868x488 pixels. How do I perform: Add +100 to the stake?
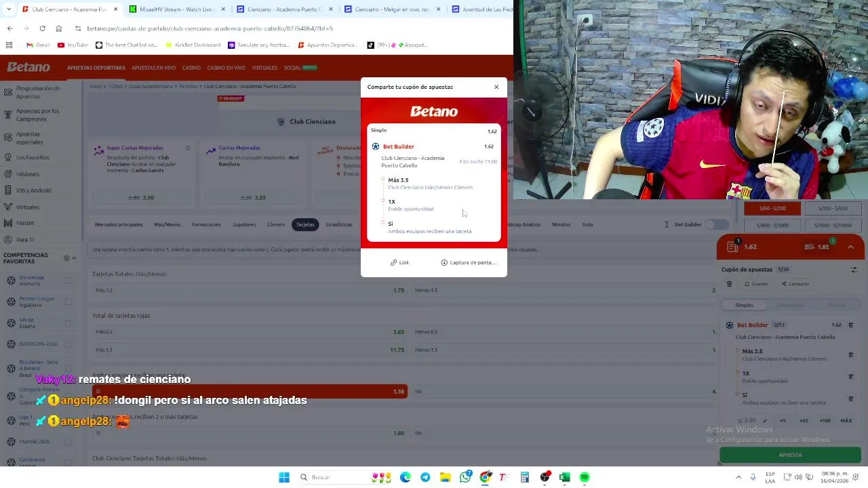click(825, 420)
